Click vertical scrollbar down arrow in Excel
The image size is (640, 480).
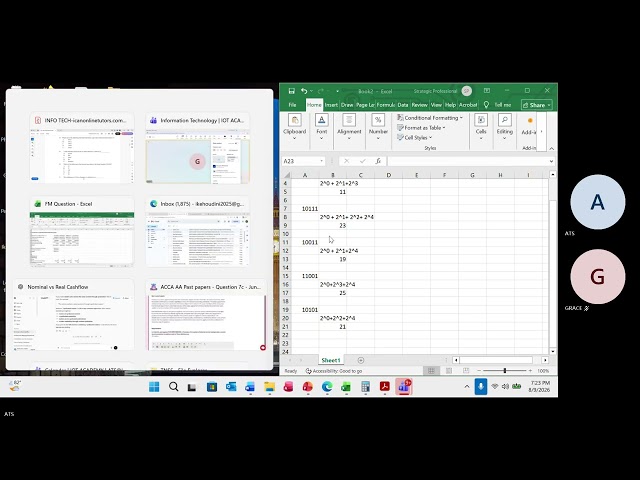pos(553,351)
